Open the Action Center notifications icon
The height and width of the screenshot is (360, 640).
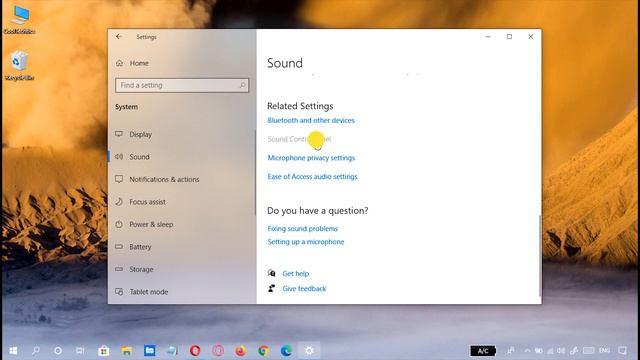622,351
